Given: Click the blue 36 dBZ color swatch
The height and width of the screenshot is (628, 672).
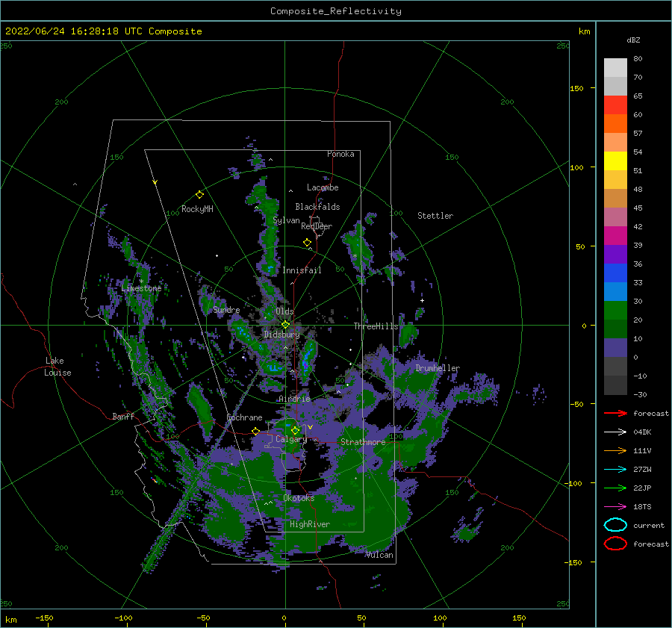Looking at the screenshot, I should pyautogui.click(x=615, y=273).
